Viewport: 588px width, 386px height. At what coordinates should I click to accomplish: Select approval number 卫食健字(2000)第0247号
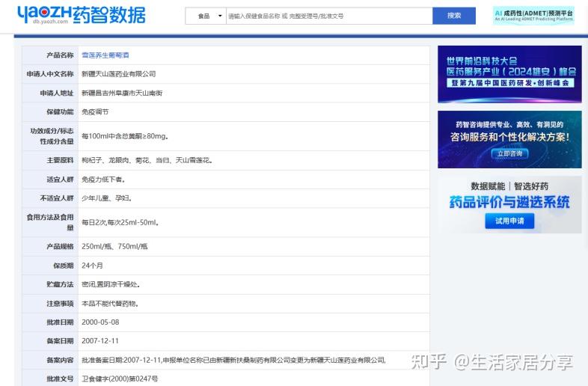click(x=120, y=379)
